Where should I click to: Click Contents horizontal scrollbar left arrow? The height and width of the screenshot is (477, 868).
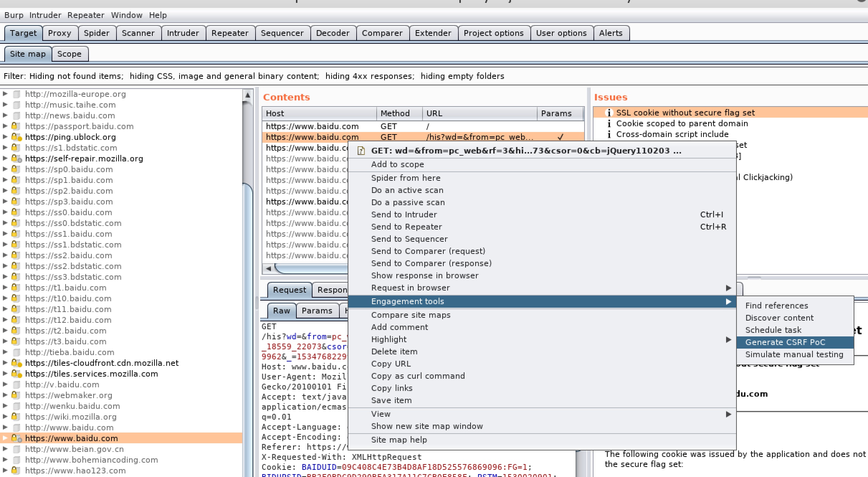pyautogui.click(x=268, y=268)
